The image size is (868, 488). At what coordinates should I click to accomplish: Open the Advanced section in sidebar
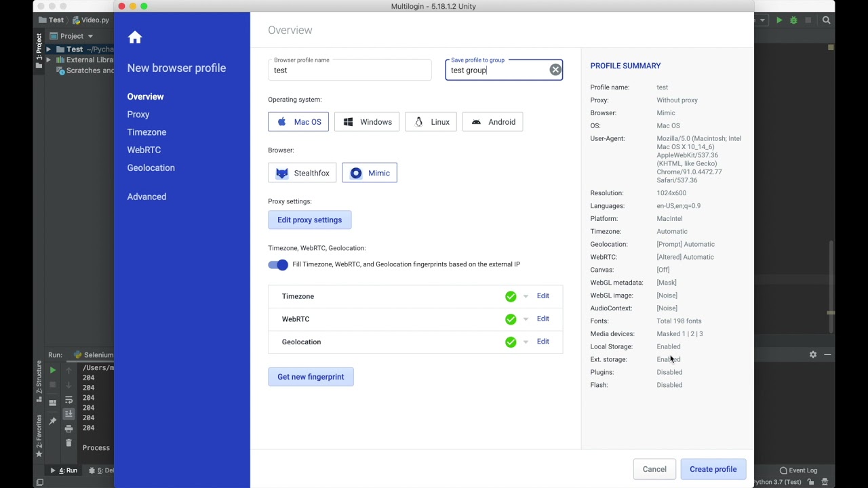point(146,197)
